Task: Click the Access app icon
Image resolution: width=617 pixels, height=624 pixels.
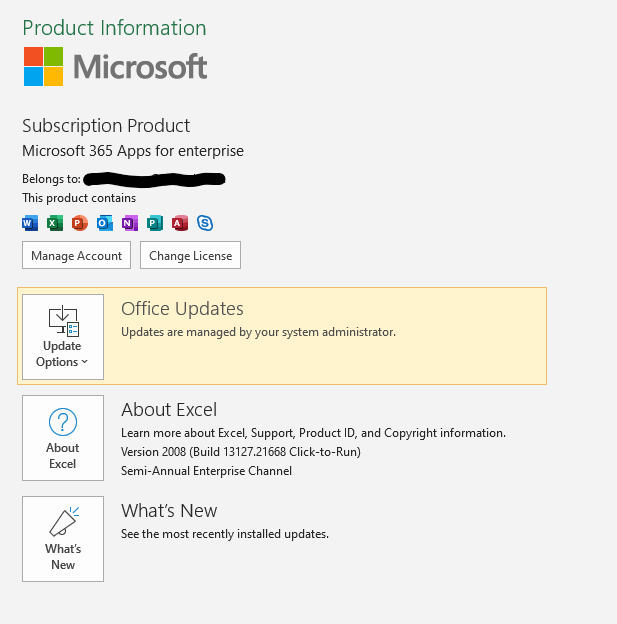Action: pos(180,223)
